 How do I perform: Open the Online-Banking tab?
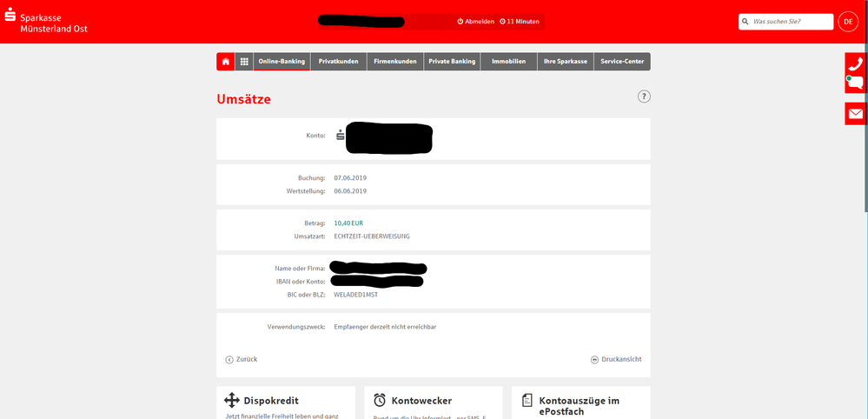tap(282, 62)
